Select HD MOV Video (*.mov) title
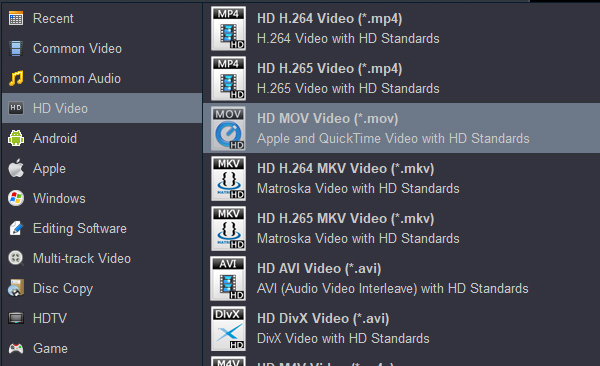This screenshot has width=600, height=366. [328, 118]
